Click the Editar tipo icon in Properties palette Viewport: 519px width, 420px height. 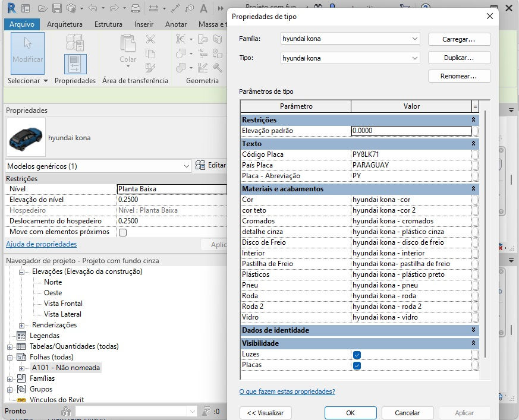pos(200,165)
